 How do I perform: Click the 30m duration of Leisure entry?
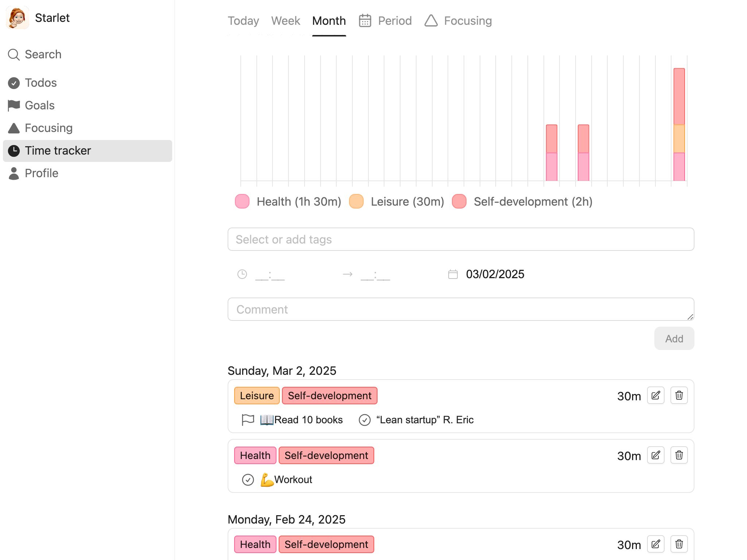[x=629, y=396]
